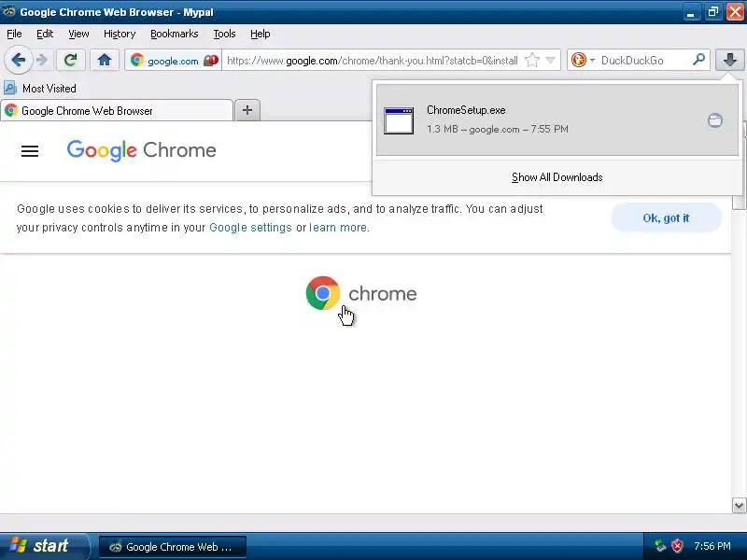Click the tracking protection shield icon in address bar

pyautogui.click(x=211, y=61)
